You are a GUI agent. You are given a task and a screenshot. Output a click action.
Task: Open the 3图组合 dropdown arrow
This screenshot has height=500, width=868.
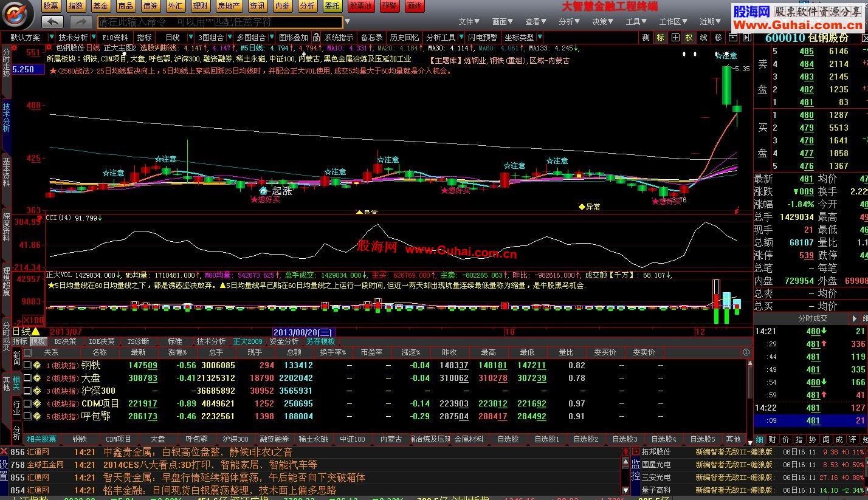pos(229,38)
